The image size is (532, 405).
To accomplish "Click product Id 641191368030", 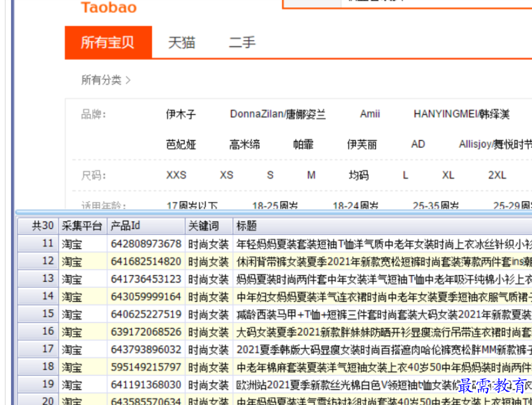I will tap(146, 385).
